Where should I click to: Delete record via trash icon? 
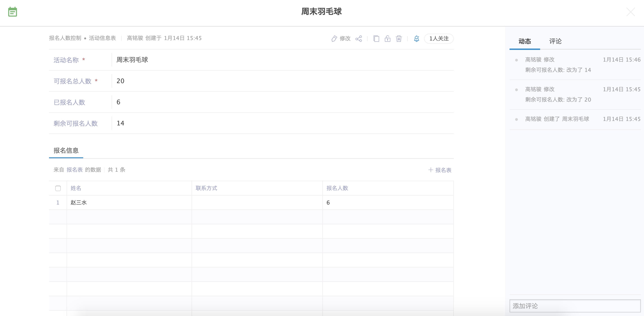(x=399, y=38)
